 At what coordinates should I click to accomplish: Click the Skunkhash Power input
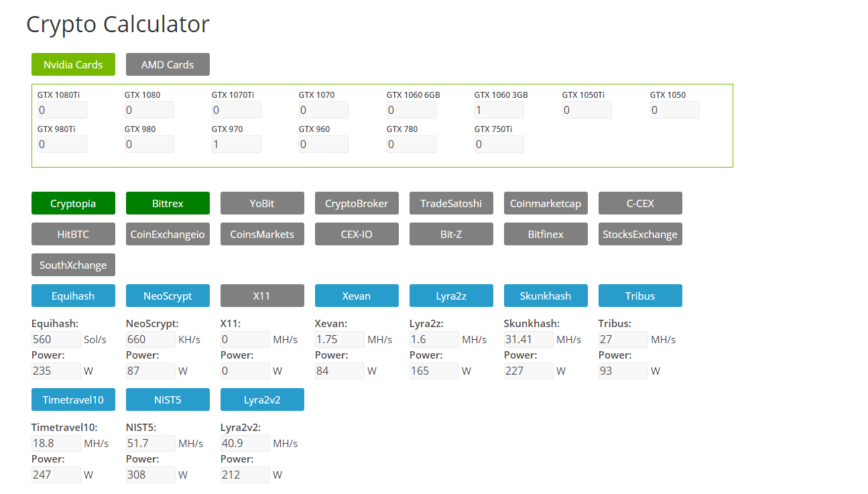pos(529,371)
